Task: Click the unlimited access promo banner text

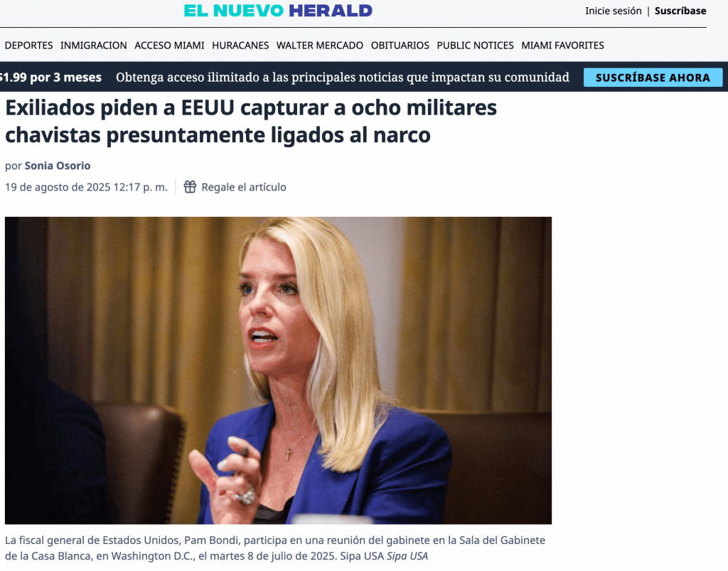Action: pyautogui.click(x=343, y=77)
